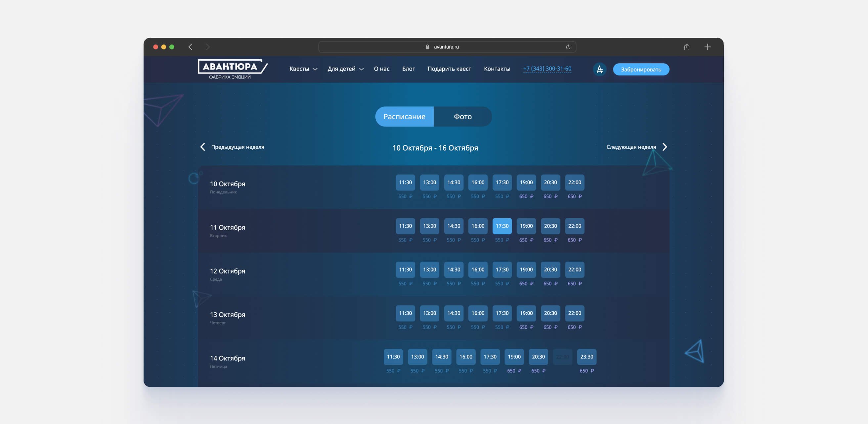Click the left chevron for previous week
The width and height of the screenshot is (868, 424).
(x=202, y=147)
